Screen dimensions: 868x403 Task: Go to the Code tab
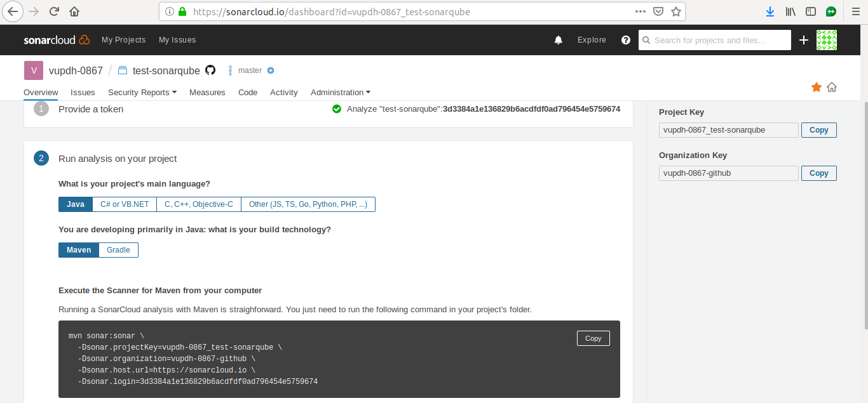tap(248, 93)
